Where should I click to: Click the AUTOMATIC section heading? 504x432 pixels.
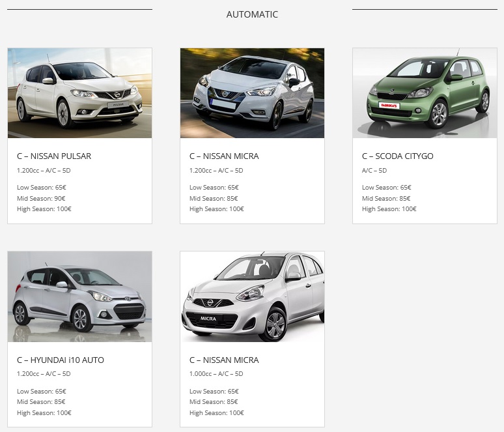point(252,14)
